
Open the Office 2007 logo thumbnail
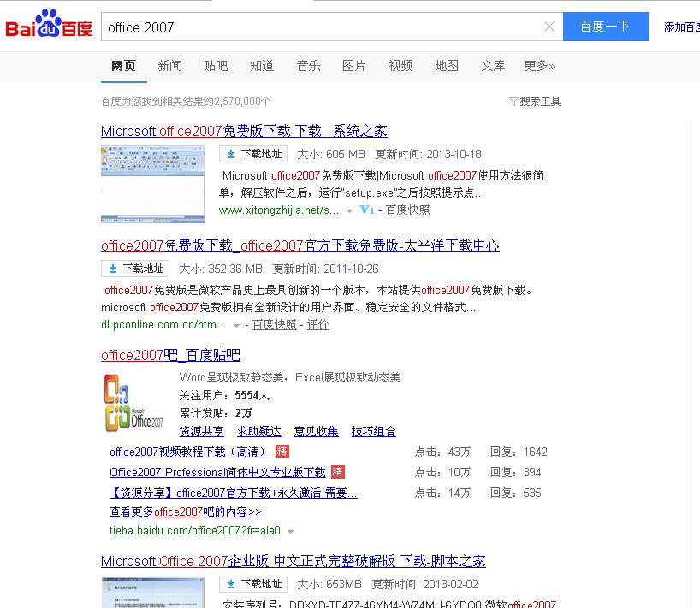click(134, 403)
